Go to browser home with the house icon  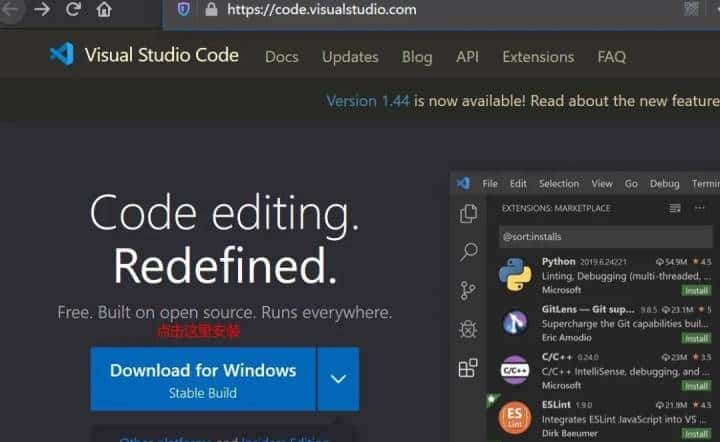click(x=104, y=10)
